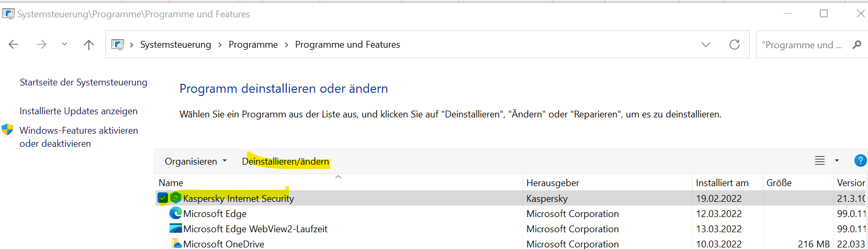This screenshot has width=868, height=249.
Task: Refresh the Programme und Features list
Action: point(735,45)
